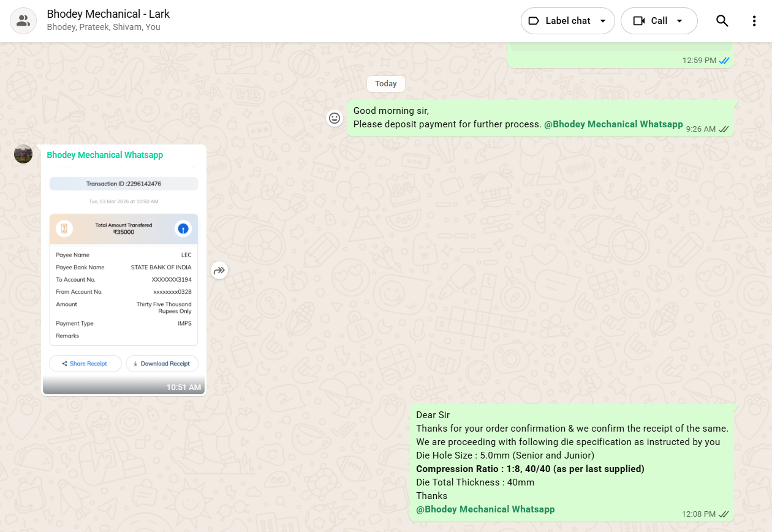Click the Label chat button text
Viewport: 772px width, 532px height.
[x=568, y=21]
